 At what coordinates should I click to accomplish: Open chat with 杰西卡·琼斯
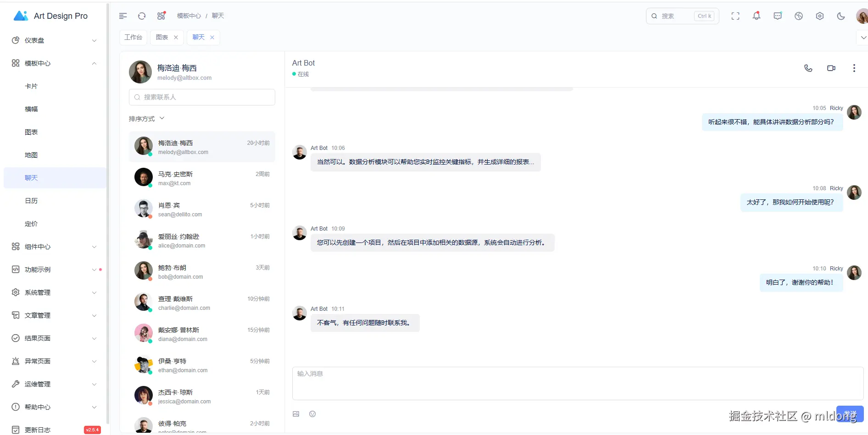click(202, 396)
